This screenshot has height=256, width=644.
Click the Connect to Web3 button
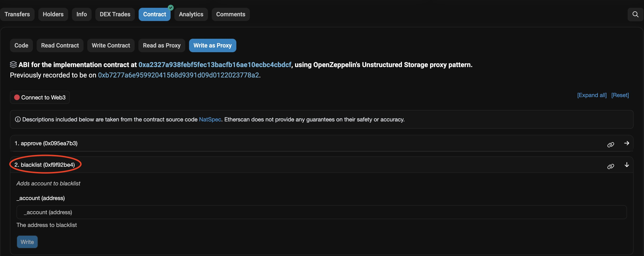pyautogui.click(x=40, y=97)
